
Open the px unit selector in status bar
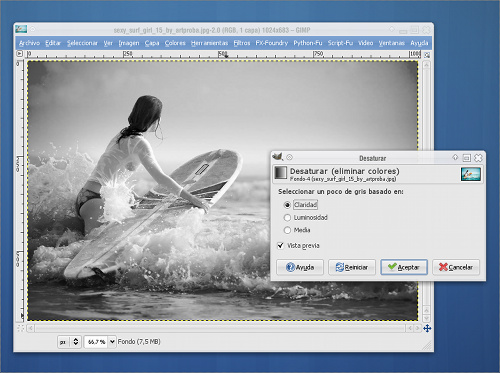pos(69,342)
